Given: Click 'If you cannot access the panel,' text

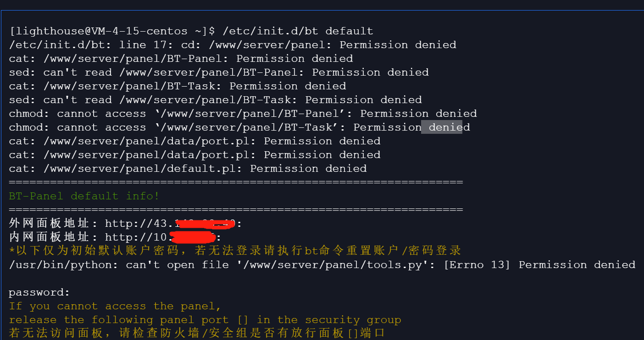Looking at the screenshot, I should [115, 306].
